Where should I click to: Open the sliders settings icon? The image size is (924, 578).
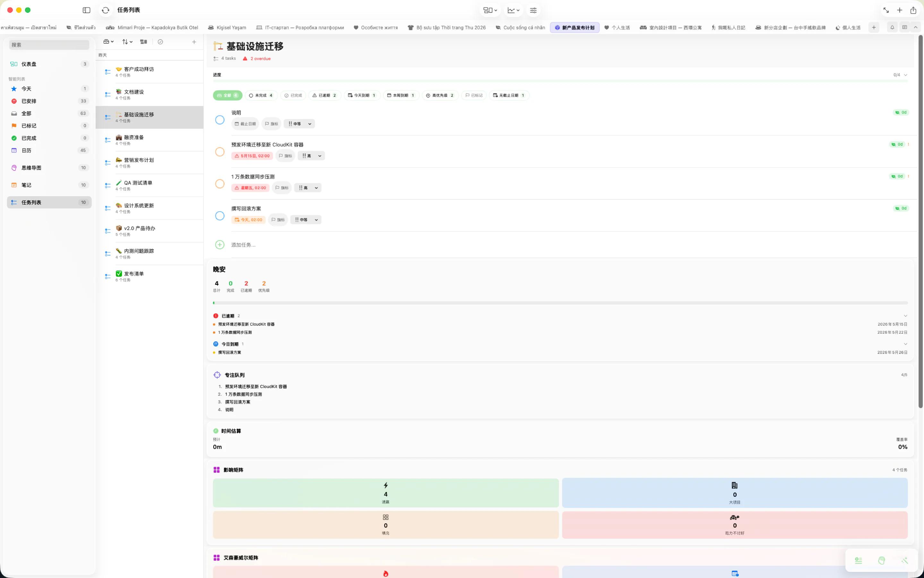click(533, 10)
